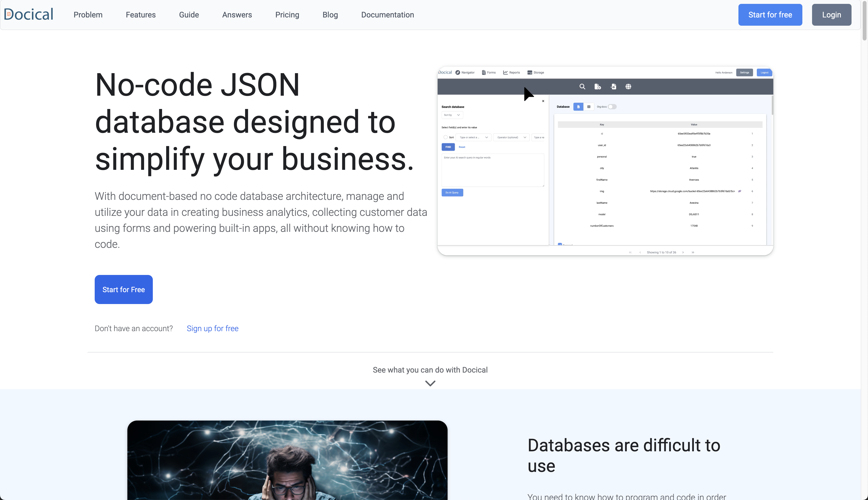Click the Settings button in the app preview
This screenshot has width=868, height=500.
pos(744,72)
